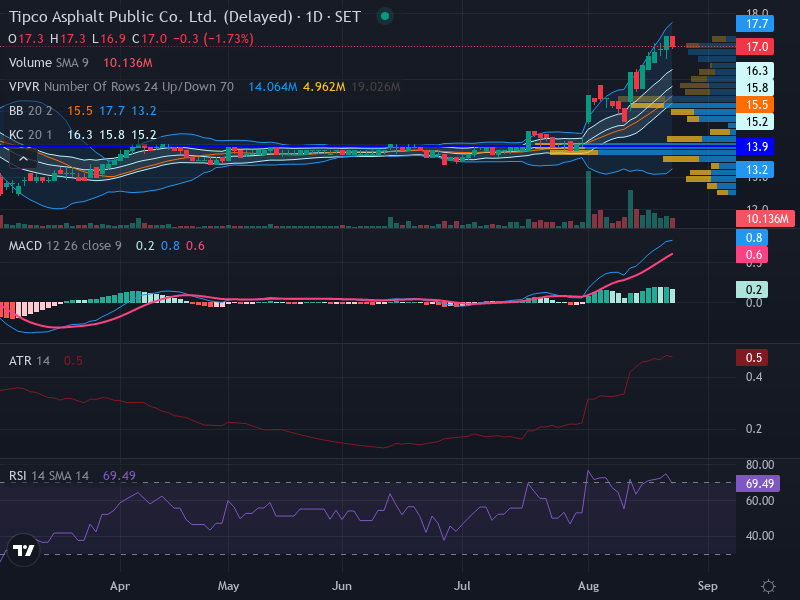Open the MACD 12 26 indicator legend
Image resolution: width=800 pixels, height=600 pixels.
[65, 246]
